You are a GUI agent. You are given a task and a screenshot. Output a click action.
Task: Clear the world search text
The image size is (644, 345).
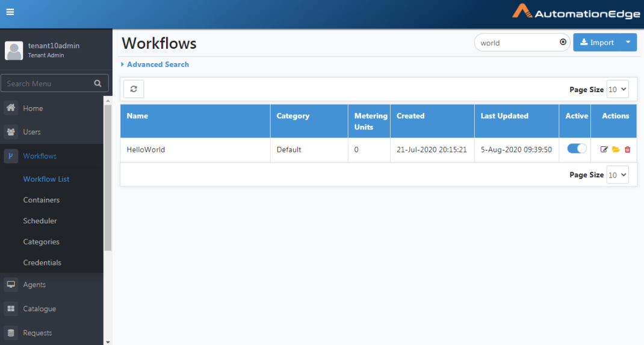[563, 42]
